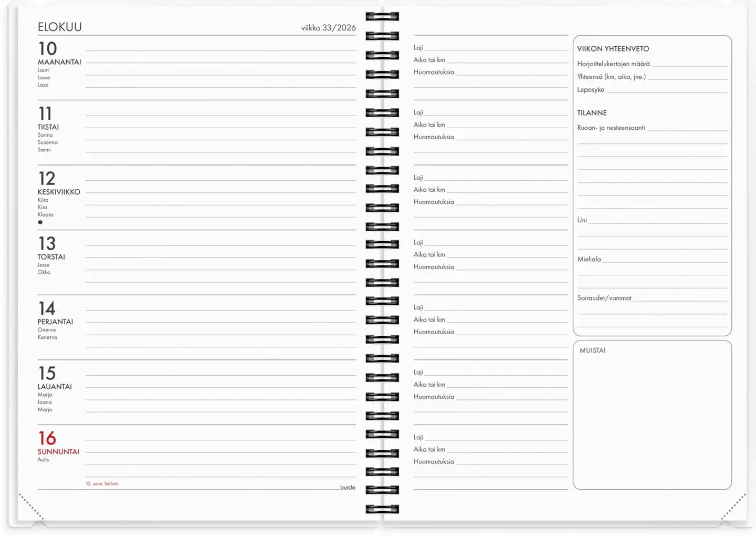Select the 14 Perjantai date number
Screen dimensions: 756x536
[47, 308]
